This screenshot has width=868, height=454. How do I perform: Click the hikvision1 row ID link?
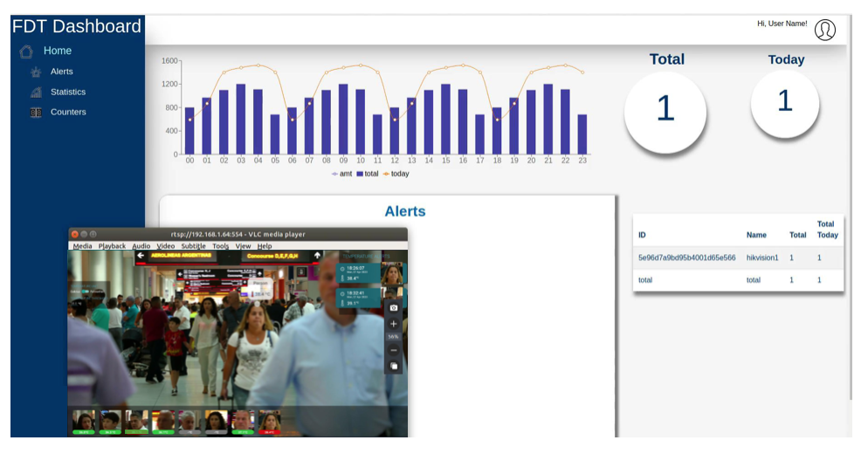tap(686, 258)
